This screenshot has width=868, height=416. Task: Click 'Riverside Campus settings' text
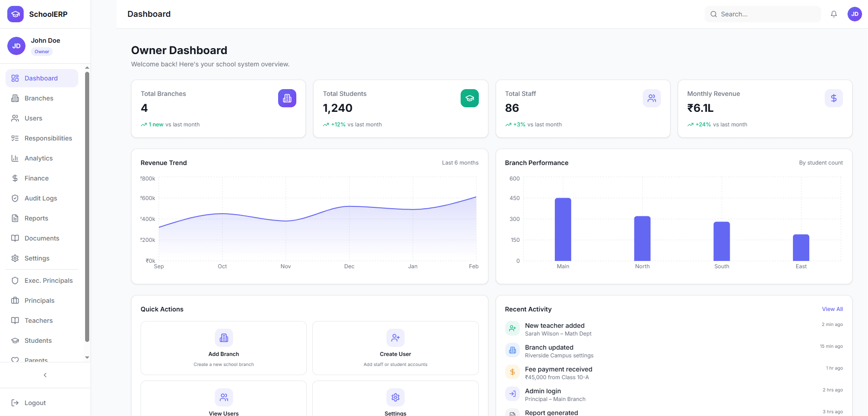pos(559,356)
